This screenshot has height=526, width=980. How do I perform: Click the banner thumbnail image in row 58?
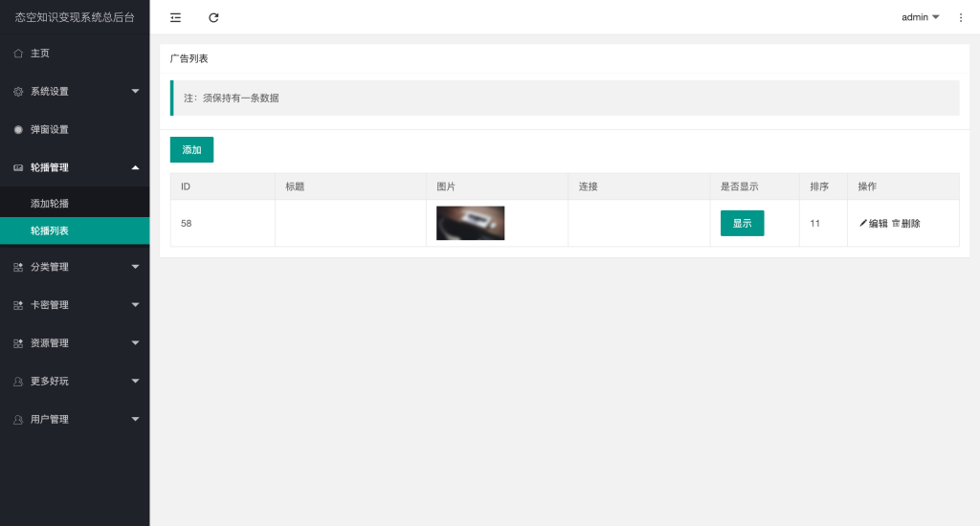[470, 223]
